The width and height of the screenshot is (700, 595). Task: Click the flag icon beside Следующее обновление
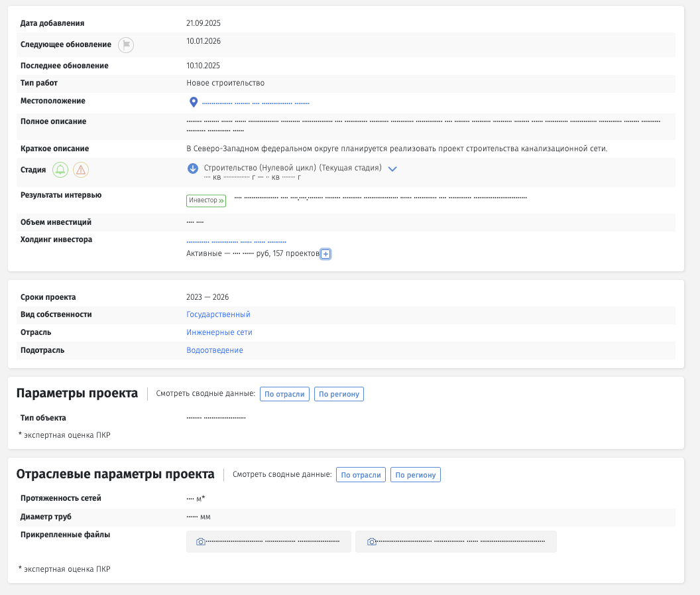click(126, 45)
